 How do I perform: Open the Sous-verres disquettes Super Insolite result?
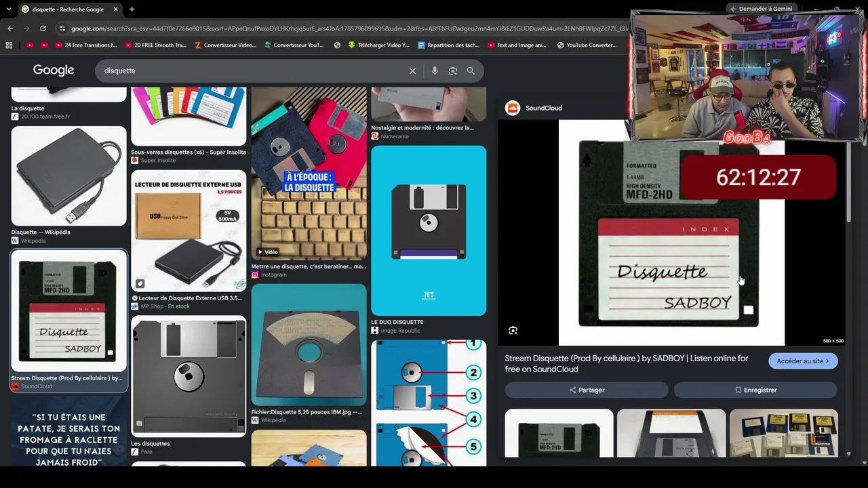189,116
